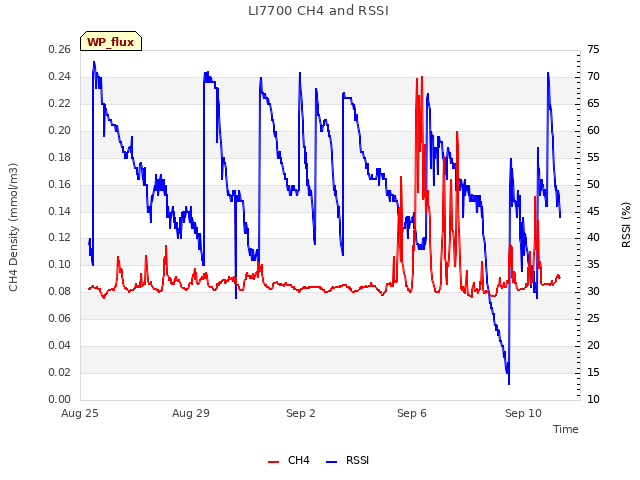This screenshot has height=480, width=640.
Task: Click the Sep 2 date tick label
Action: point(301,413)
